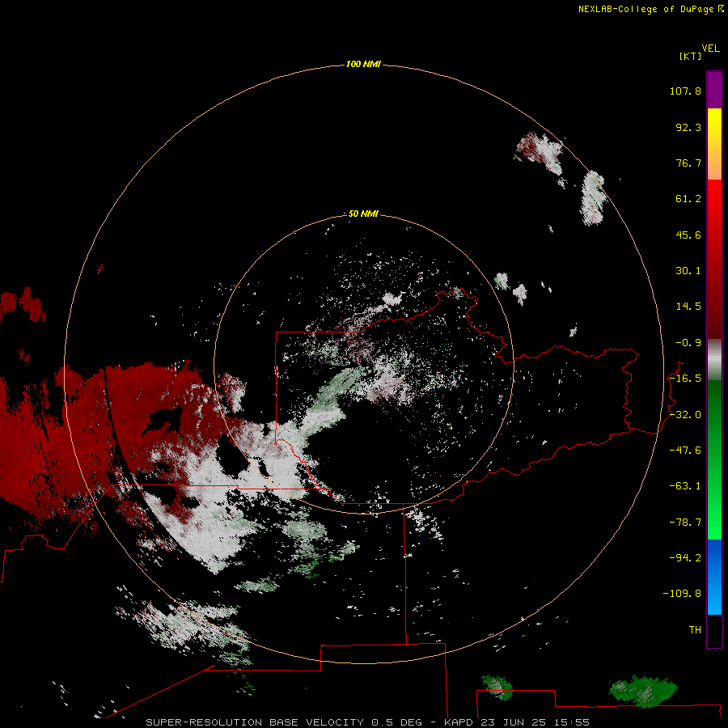Pick the green segment of the color bar

pyautogui.click(x=714, y=459)
